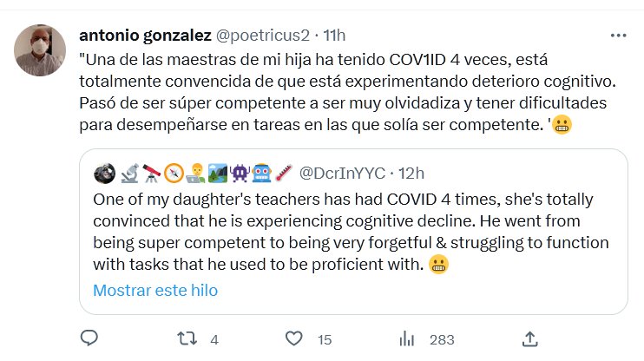Screen dimensions: 644x361
Task: Click 'Mostrar este hilo' link
Action: (155, 290)
